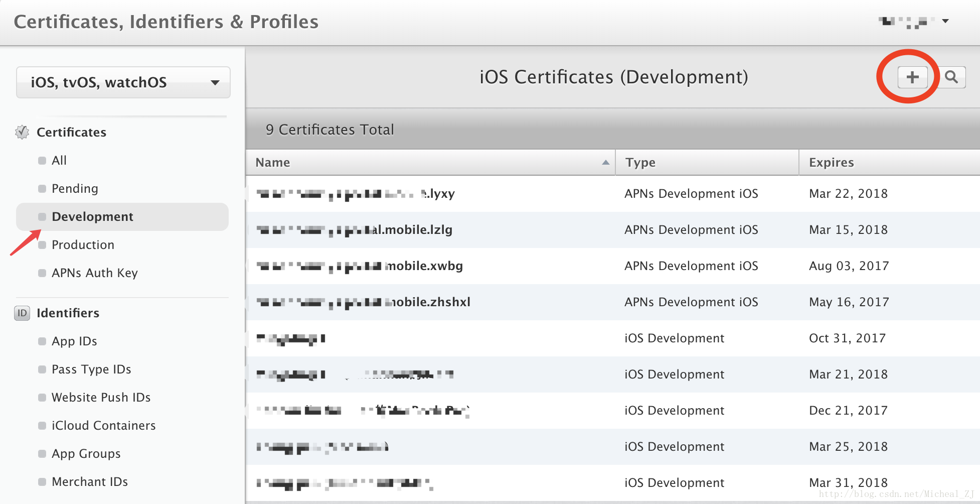Select the iOS Development row expiring Mar 31, 2018
980x504 pixels.
coord(613,482)
